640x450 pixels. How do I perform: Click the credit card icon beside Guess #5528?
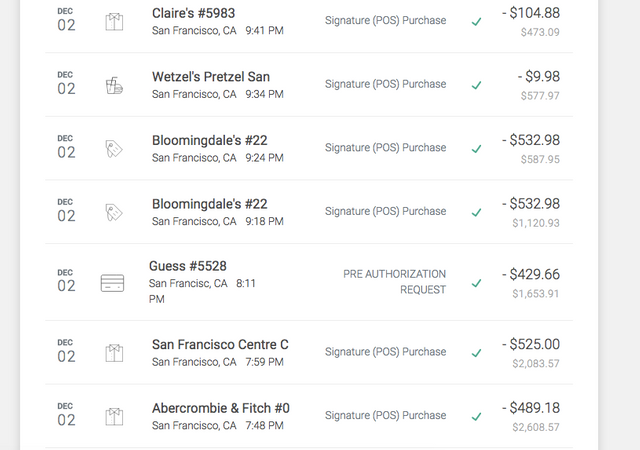[x=112, y=283]
